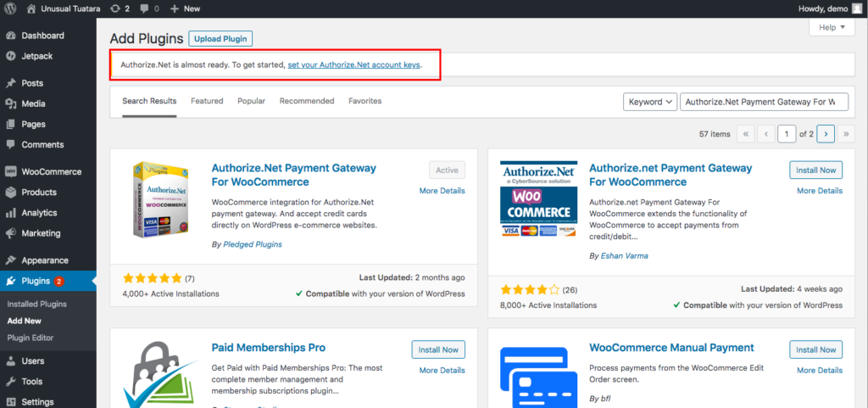This screenshot has width=868, height=408.
Task: Click the Users icon in sidebar
Action: point(10,361)
